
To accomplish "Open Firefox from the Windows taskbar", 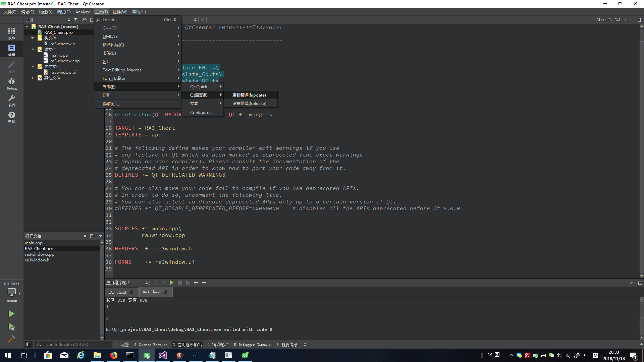I will [113, 355].
